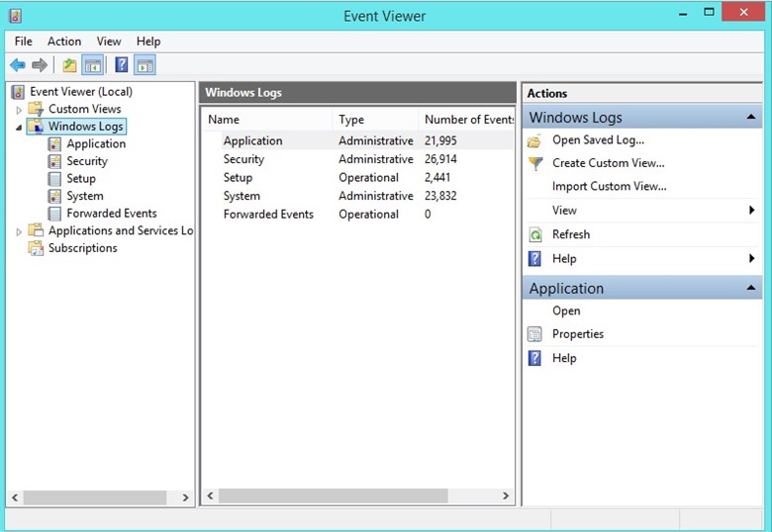
Task: Click the Forward arrow in the toolbar
Action: [x=40, y=65]
